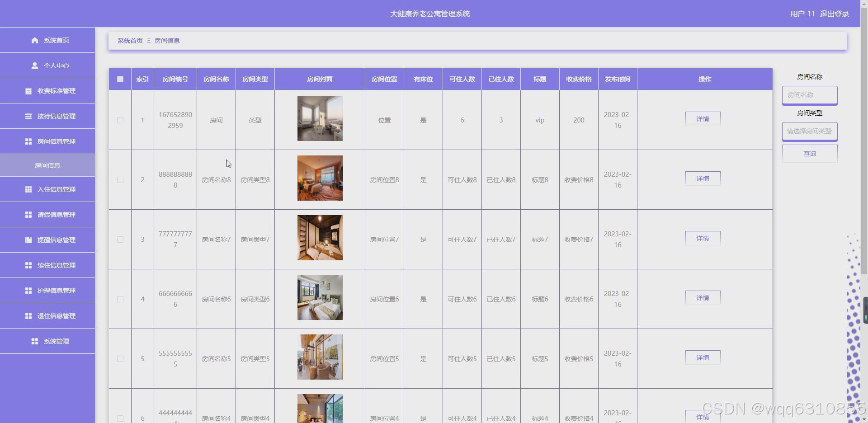Click the vip title cell
This screenshot has width=868, height=423.
[x=540, y=120]
